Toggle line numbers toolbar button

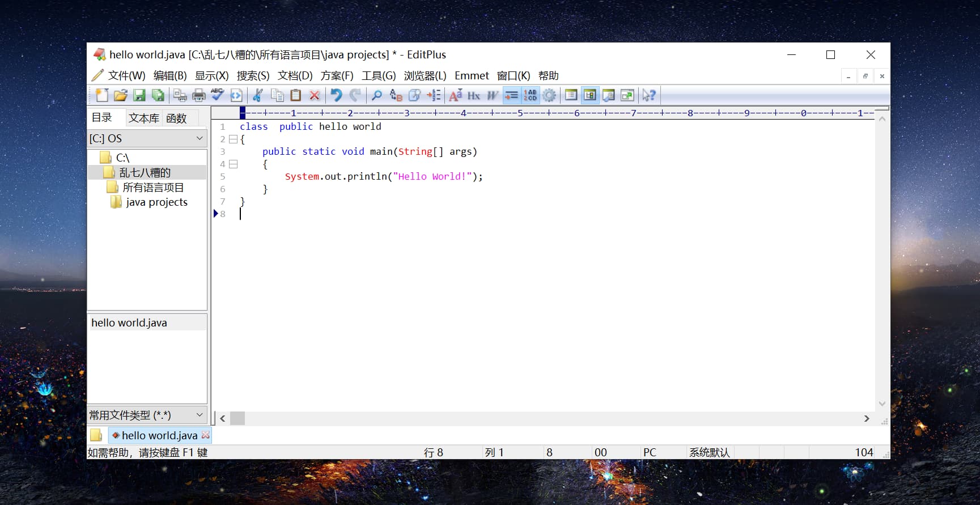click(530, 95)
